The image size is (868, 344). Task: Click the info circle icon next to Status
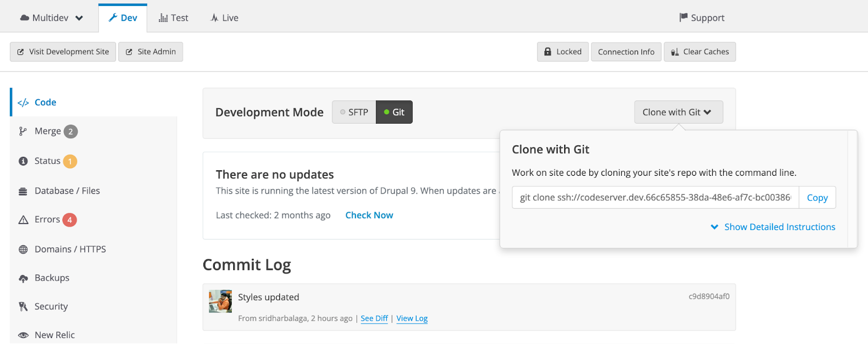pyautogui.click(x=23, y=161)
